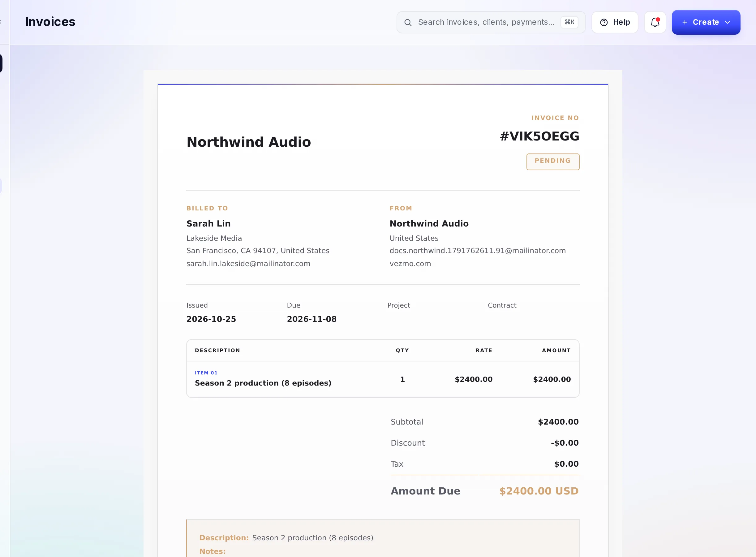Click the Subtotal $2400.00 value
Image resolution: width=756 pixels, height=557 pixels.
[558, 422]
